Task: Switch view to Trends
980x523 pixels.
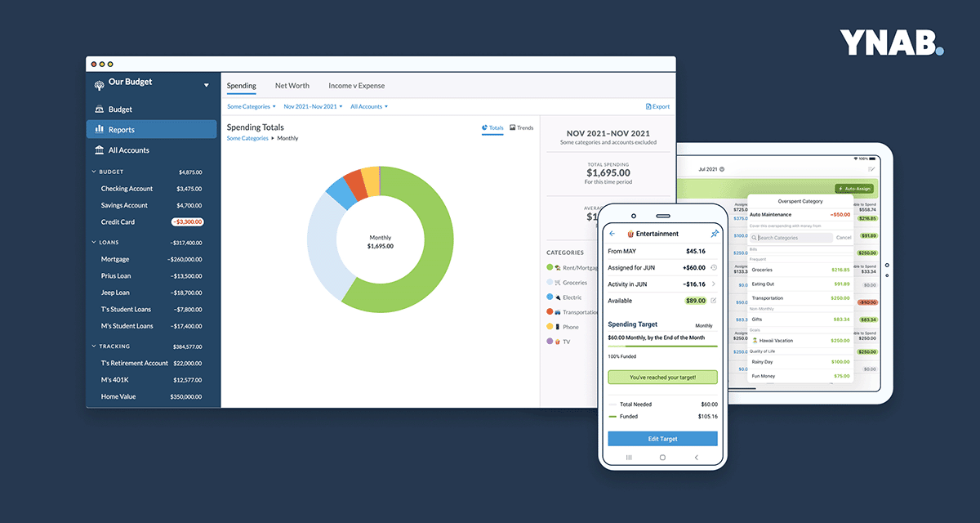Action: click(x=522, y=128)
